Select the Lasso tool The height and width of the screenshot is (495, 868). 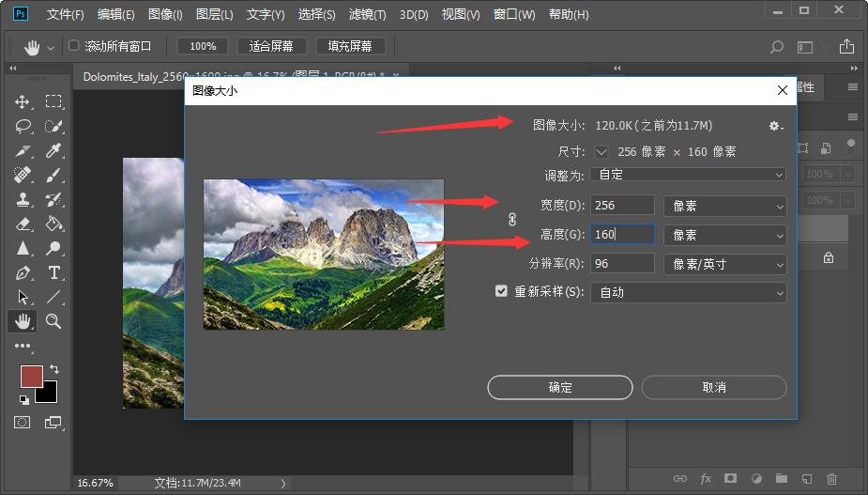pyautogui.click(x=23, y=127)
